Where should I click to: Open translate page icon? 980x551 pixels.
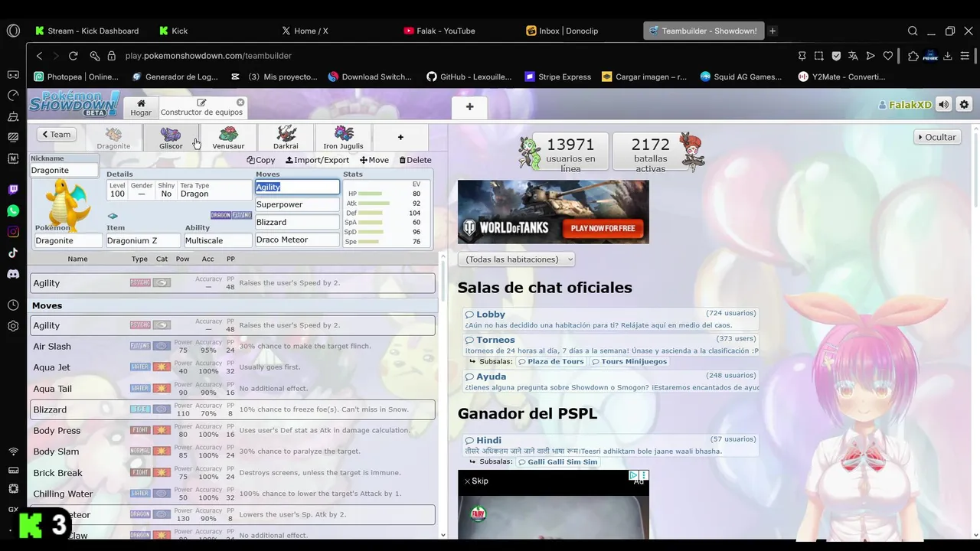coord(853,56)
